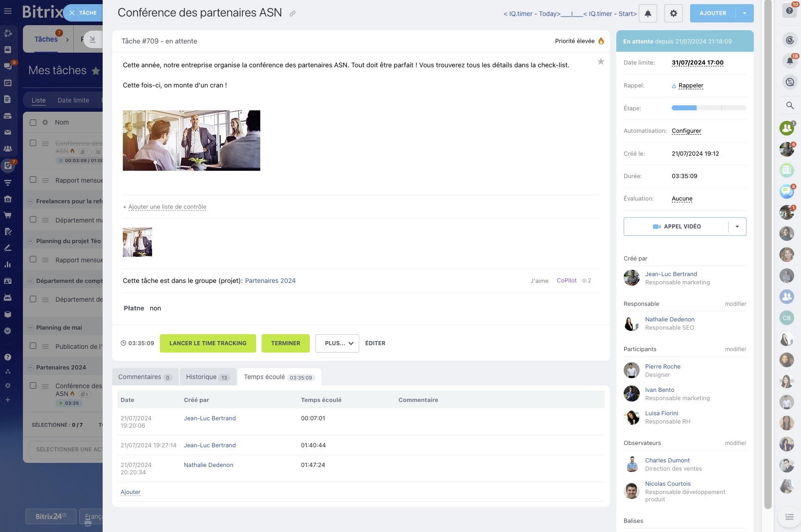
Task: Open right sidebar notifications bell
Action: click(790, 60)
